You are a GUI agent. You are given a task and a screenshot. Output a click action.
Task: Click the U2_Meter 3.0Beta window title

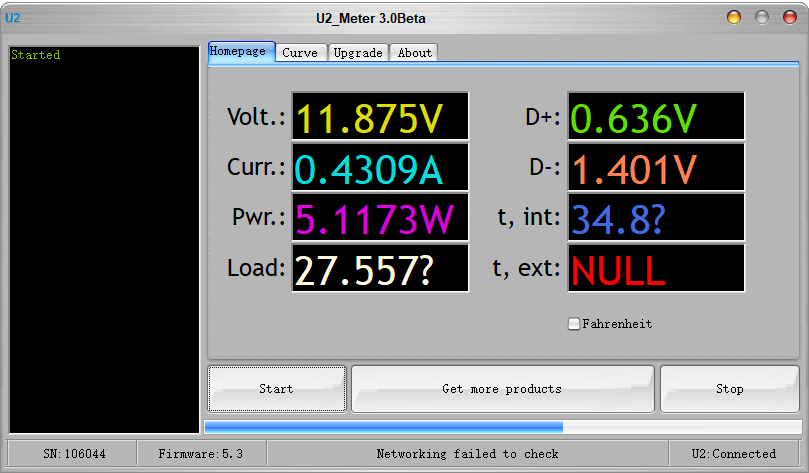tap(370, 19)
